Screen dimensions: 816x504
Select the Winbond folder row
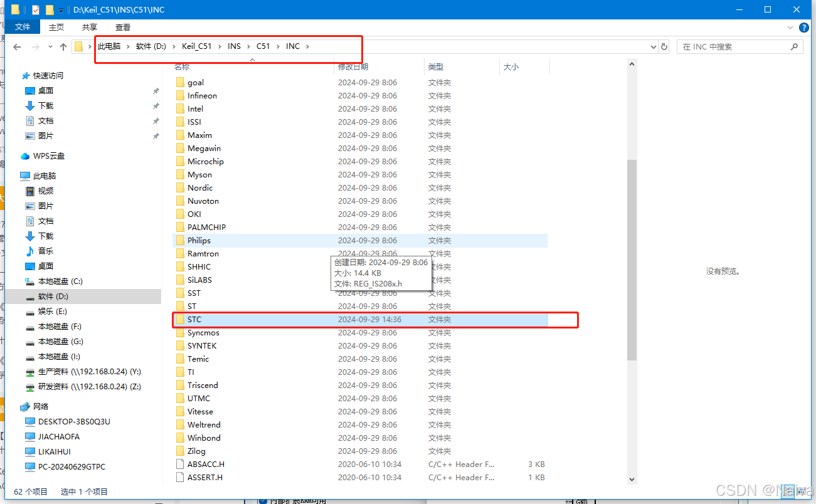point(360,438)
